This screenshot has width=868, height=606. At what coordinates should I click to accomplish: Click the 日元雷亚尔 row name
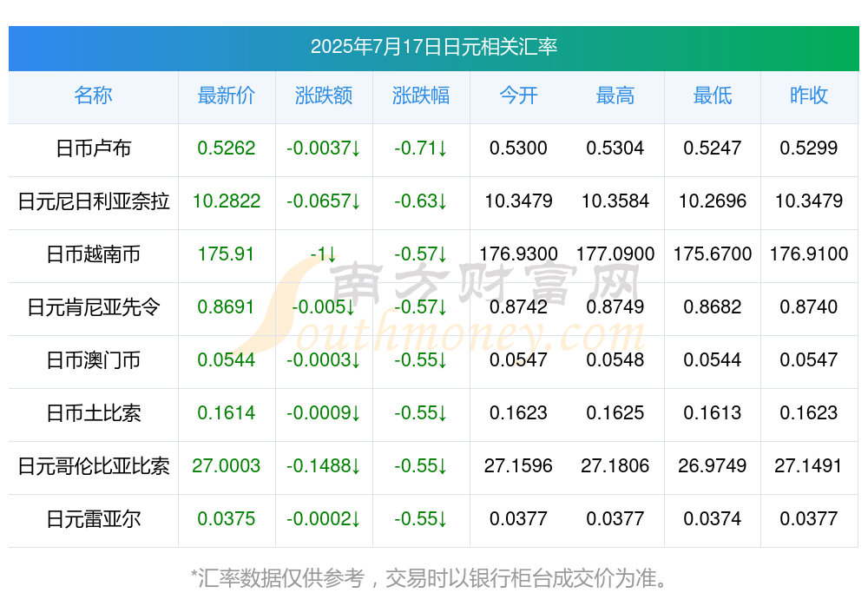(93, 519)
